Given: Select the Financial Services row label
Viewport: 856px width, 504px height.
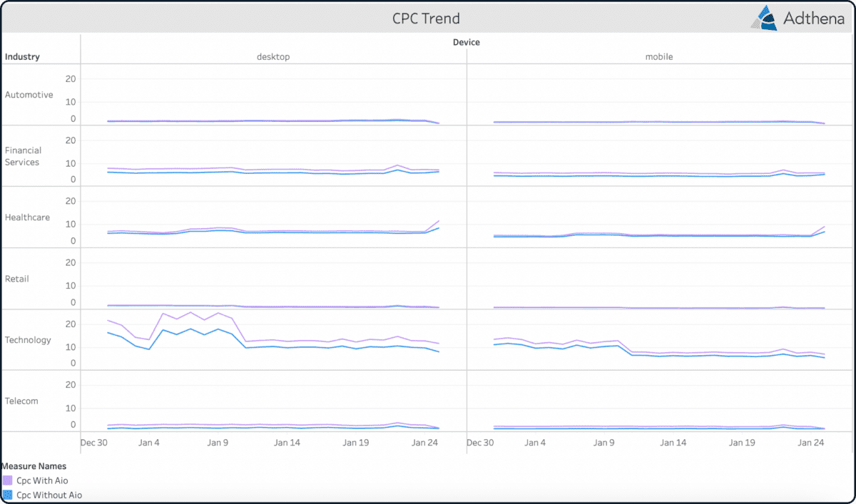Looking at the screenshot, I should tap(24, 156).
